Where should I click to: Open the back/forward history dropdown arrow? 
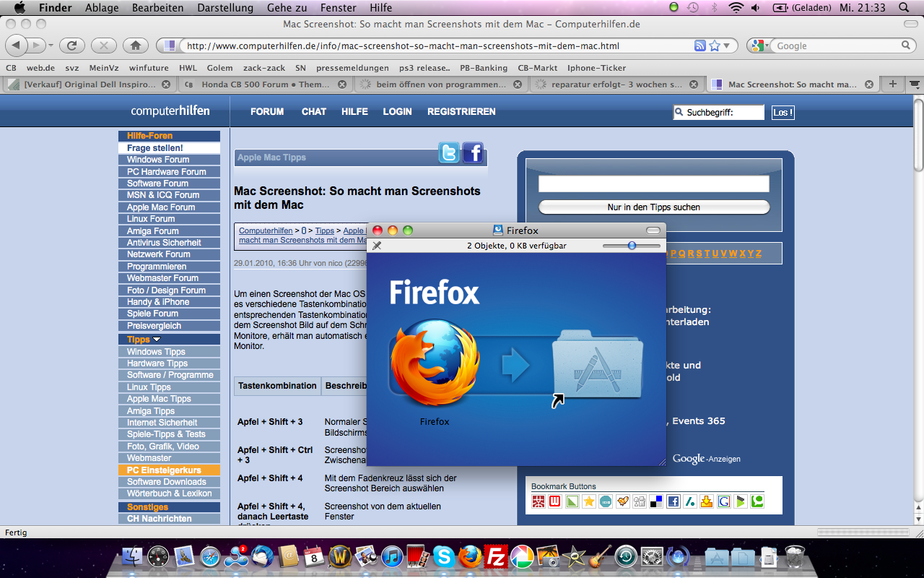[51, 46]
